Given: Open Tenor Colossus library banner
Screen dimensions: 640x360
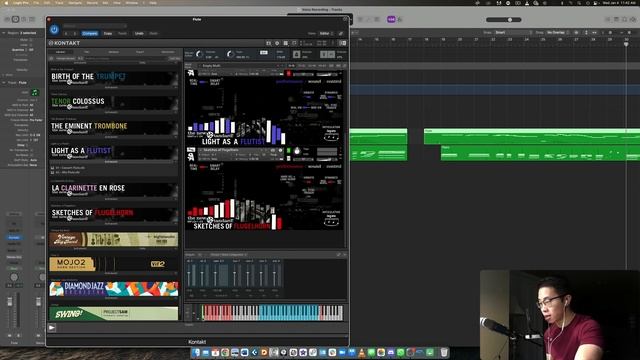Looking at the screenshot, I should click(114, 103).
